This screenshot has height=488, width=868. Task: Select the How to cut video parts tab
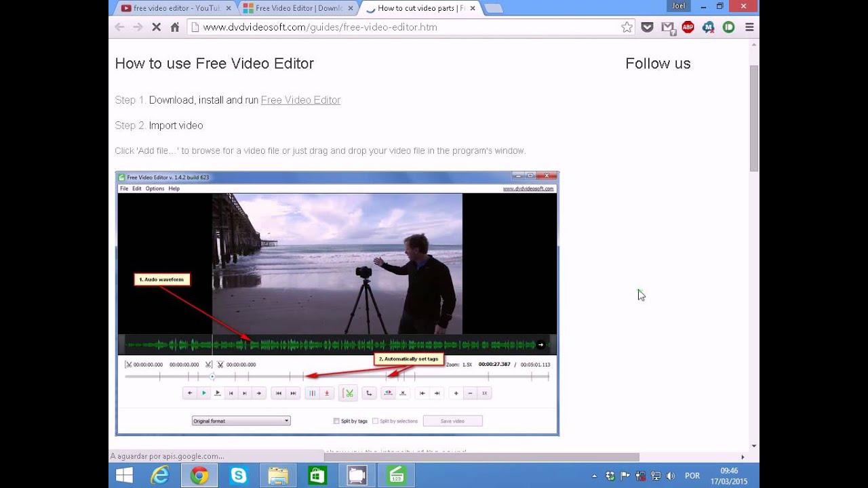pyautogui.click(x=420, y=8)
